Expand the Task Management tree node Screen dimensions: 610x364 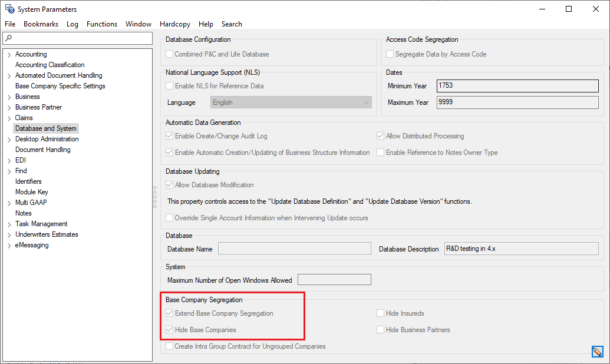(x=9, y=224)
